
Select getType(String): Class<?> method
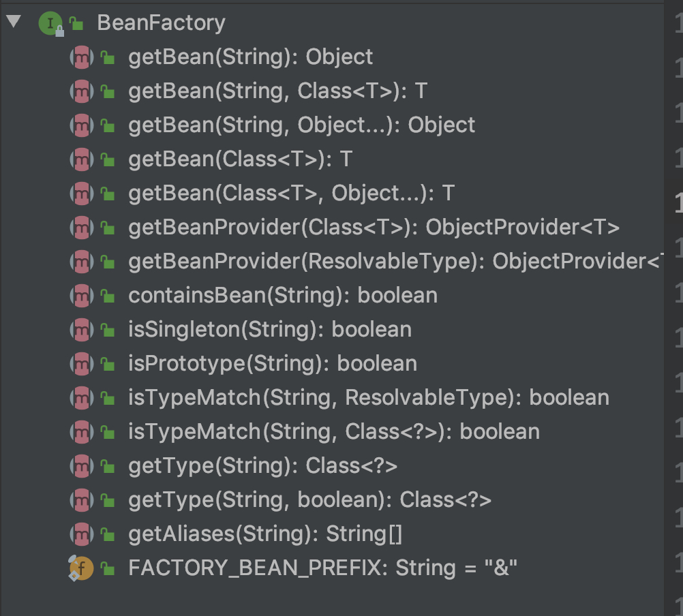[262, 466]
